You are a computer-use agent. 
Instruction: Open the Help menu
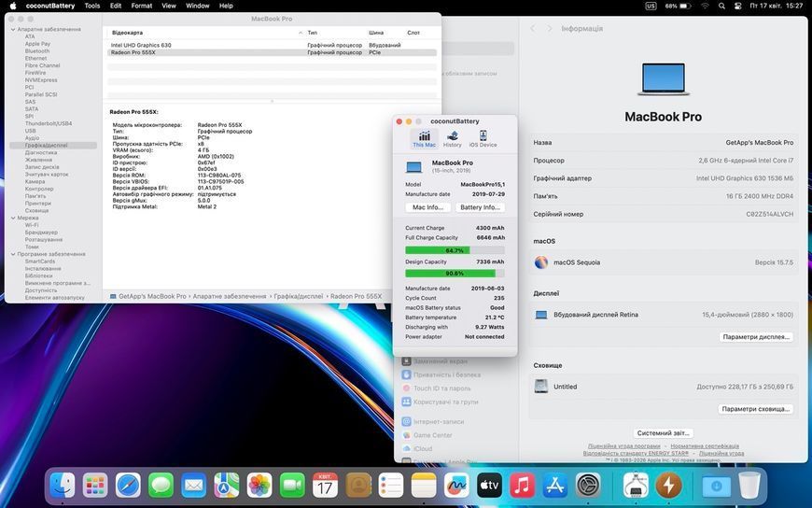click(226, 6)
